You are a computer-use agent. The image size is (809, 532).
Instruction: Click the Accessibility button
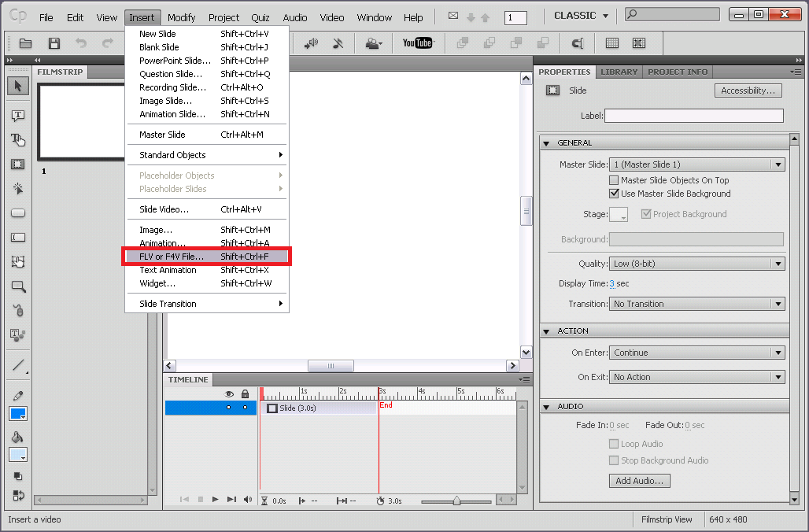coord(748,91)
